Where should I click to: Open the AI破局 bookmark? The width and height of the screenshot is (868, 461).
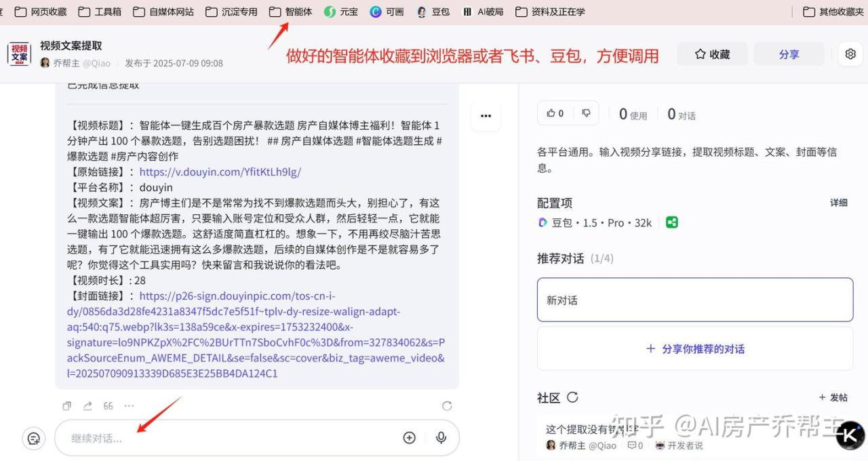tap(483, 12)
